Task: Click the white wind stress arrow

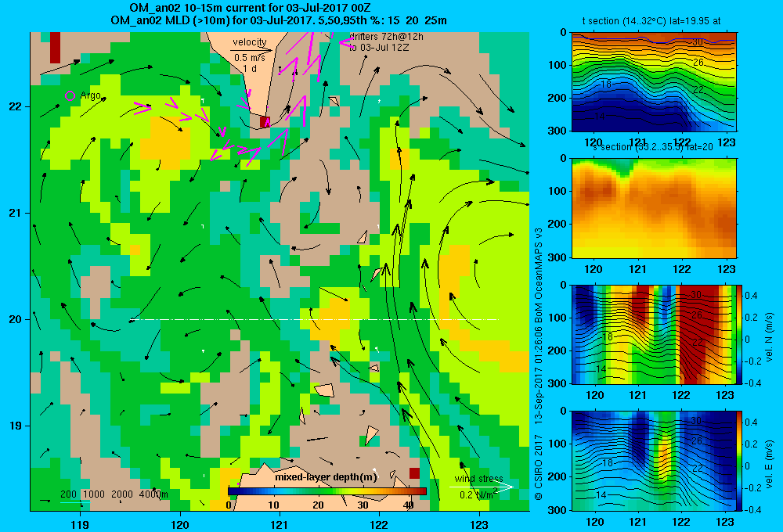Action: [x=481, y=487]
